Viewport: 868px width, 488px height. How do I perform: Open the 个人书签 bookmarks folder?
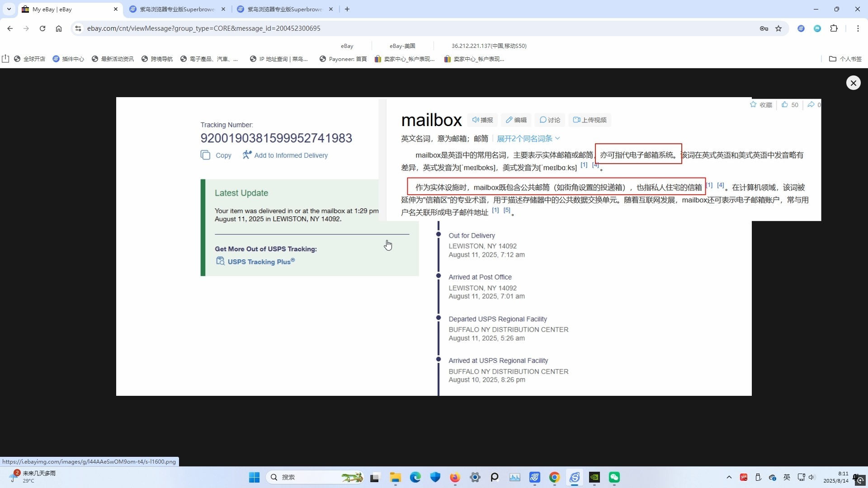coord(845,59)
